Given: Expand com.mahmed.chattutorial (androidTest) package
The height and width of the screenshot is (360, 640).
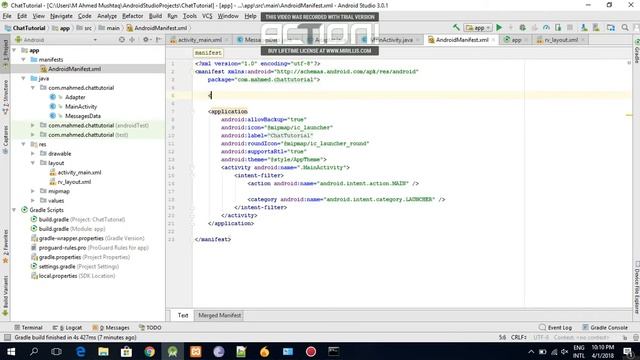Looking at the screenshot, I should tap(33, 125).
